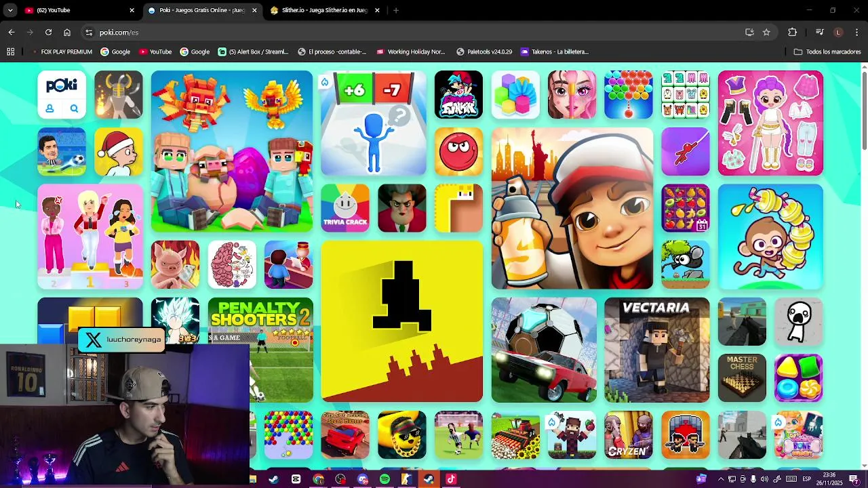This screenshot has height=488, width=868.
Task: Switch to the Slither.io browser tab
Action: pyautogui.click(x=325, y=10)
